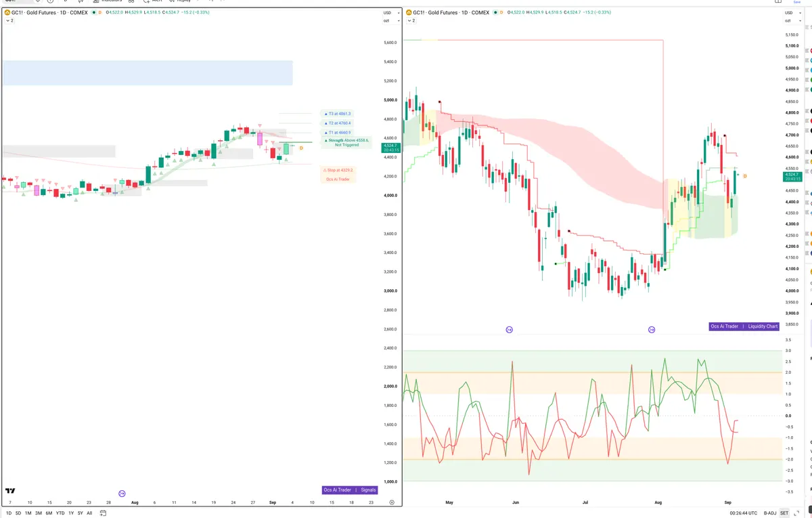Select the YTD date range
The image size is (812, 518).
tap(60, 513)
